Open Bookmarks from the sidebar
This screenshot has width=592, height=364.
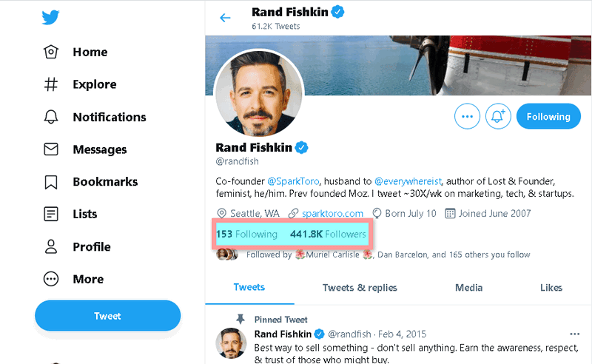tap(104, 182)
